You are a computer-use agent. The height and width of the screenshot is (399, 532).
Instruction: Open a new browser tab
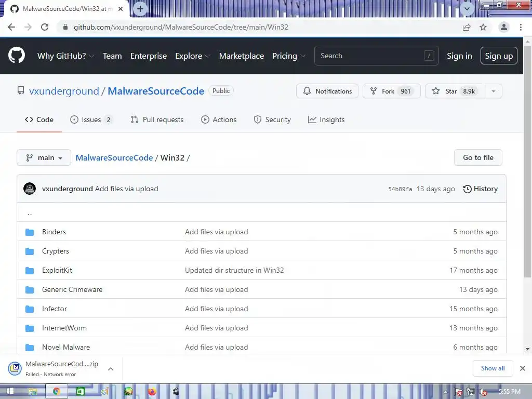tap(140, 9)
